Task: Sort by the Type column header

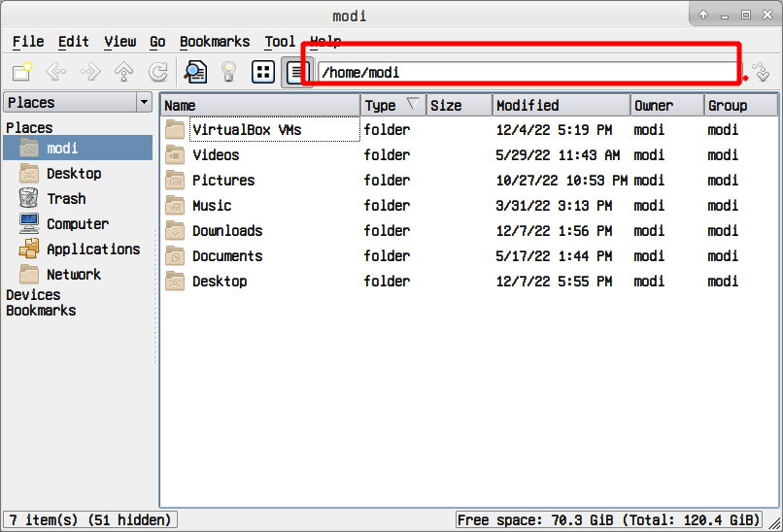Action: [393, 105]
